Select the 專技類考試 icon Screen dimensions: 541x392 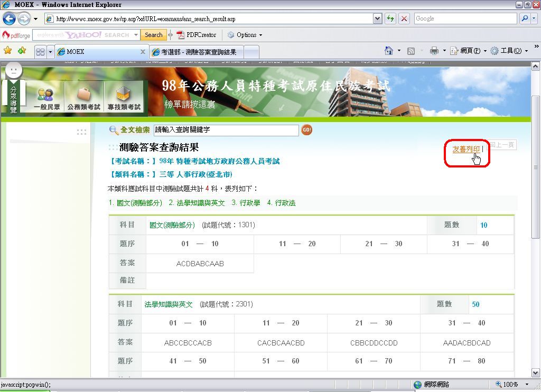click(124, 98)
